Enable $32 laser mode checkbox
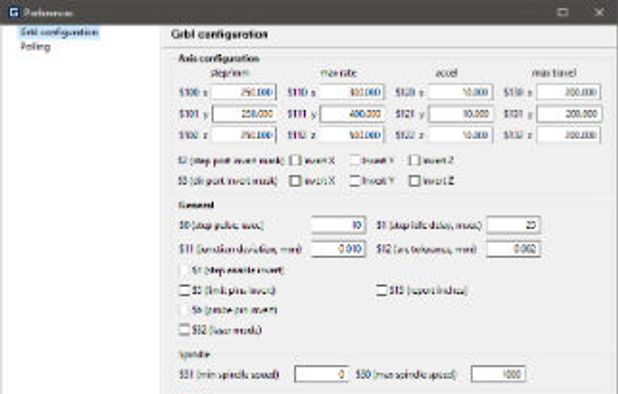Screen dimensions: 618x394 184,330
